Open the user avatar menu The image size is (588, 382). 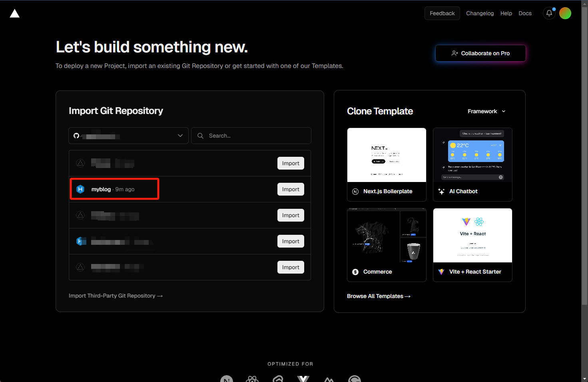click(x=565, y=13)
